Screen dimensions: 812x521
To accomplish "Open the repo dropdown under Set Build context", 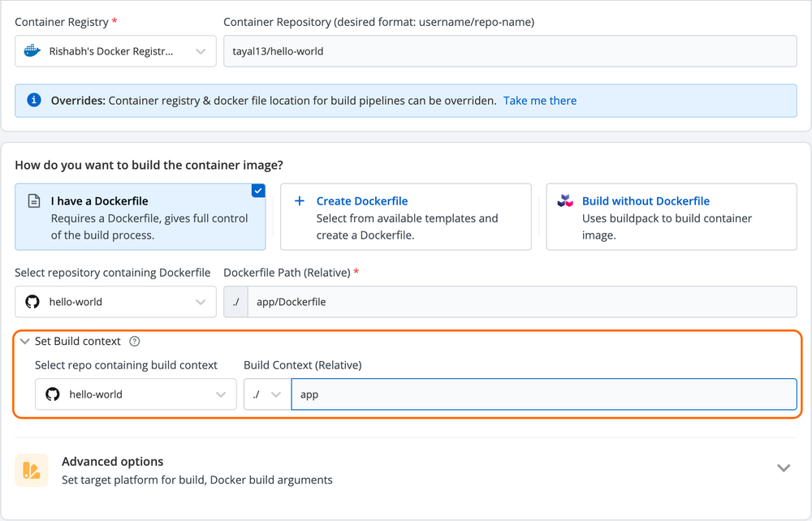I will (x=219, y=394).
